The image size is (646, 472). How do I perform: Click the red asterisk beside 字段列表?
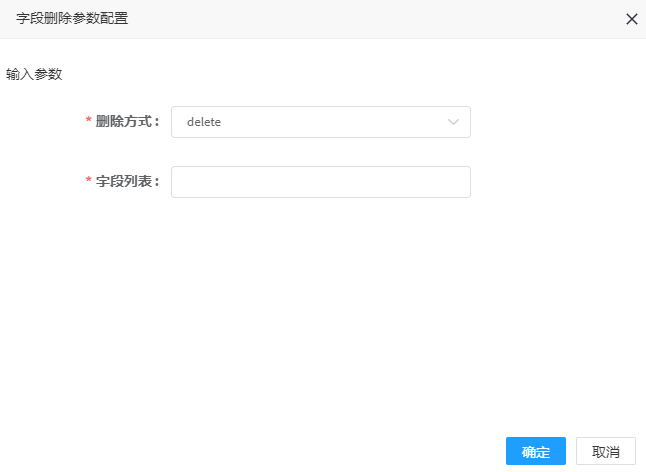tap(88, 180)
